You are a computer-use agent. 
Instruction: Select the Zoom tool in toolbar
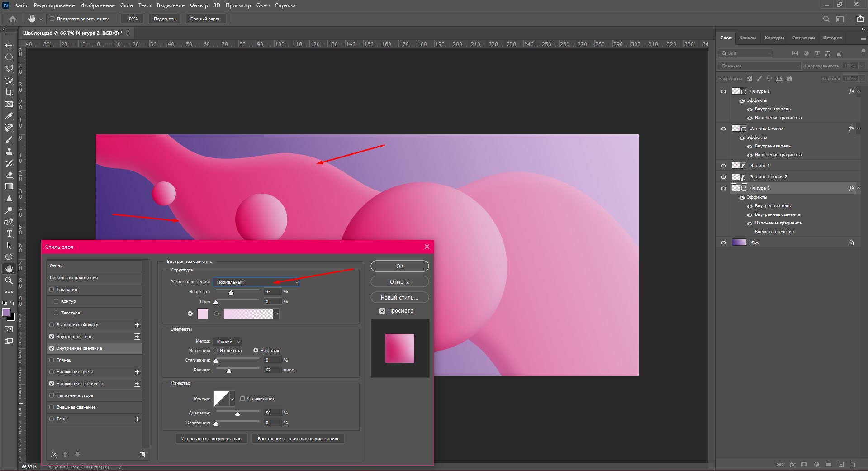[x=9, y=281]
